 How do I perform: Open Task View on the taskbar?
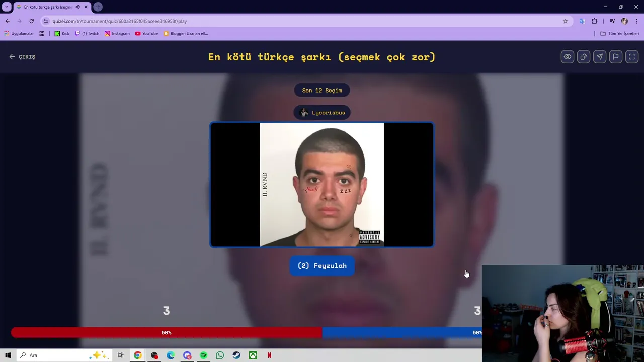[121, 355]
